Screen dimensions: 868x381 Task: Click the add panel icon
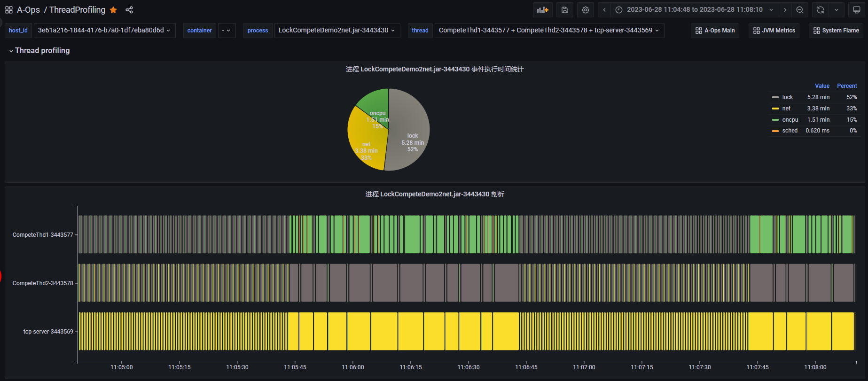pyautogui.click(x=542, y=10)
